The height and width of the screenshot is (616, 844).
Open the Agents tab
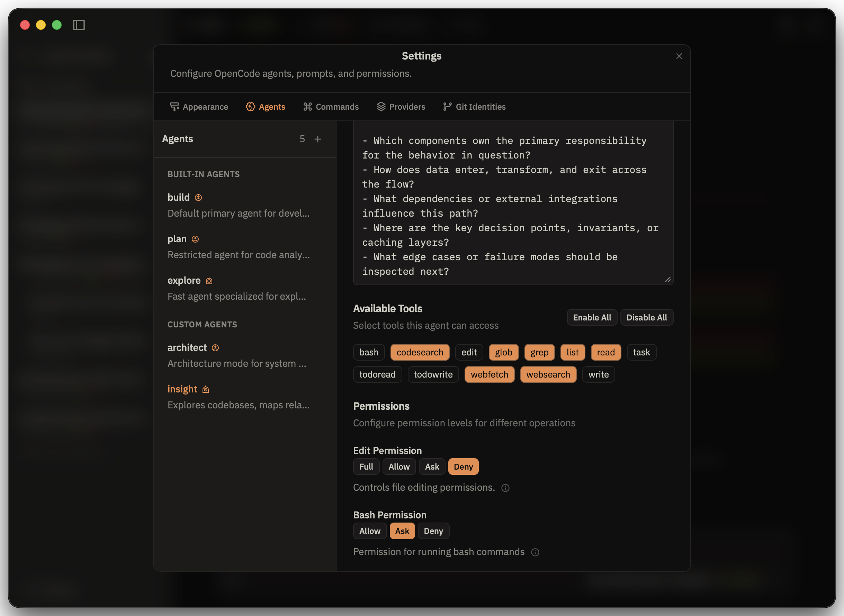coord(266,107)
